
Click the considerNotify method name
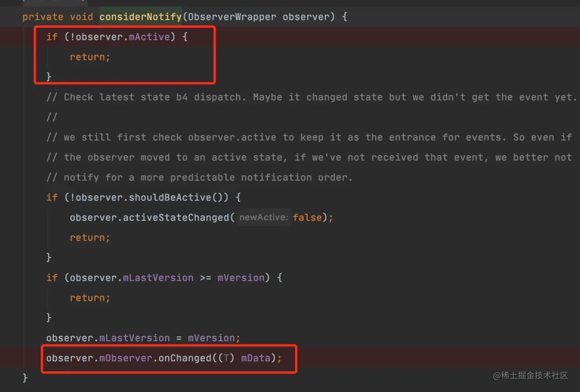click(140, 17)
